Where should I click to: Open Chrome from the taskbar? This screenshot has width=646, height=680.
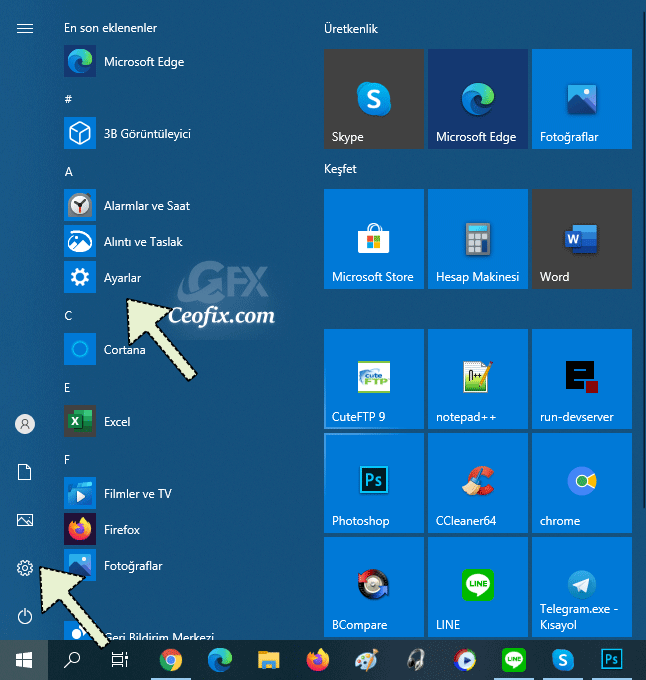coord(171,660)
